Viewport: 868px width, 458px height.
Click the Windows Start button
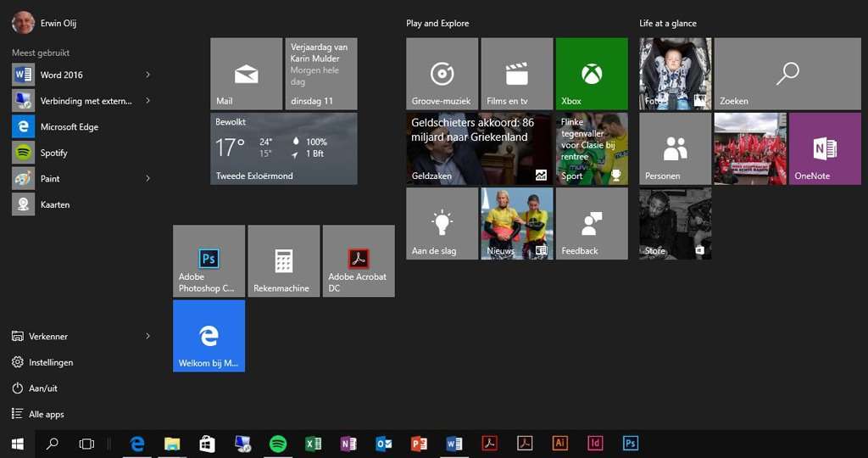(18, 444)
